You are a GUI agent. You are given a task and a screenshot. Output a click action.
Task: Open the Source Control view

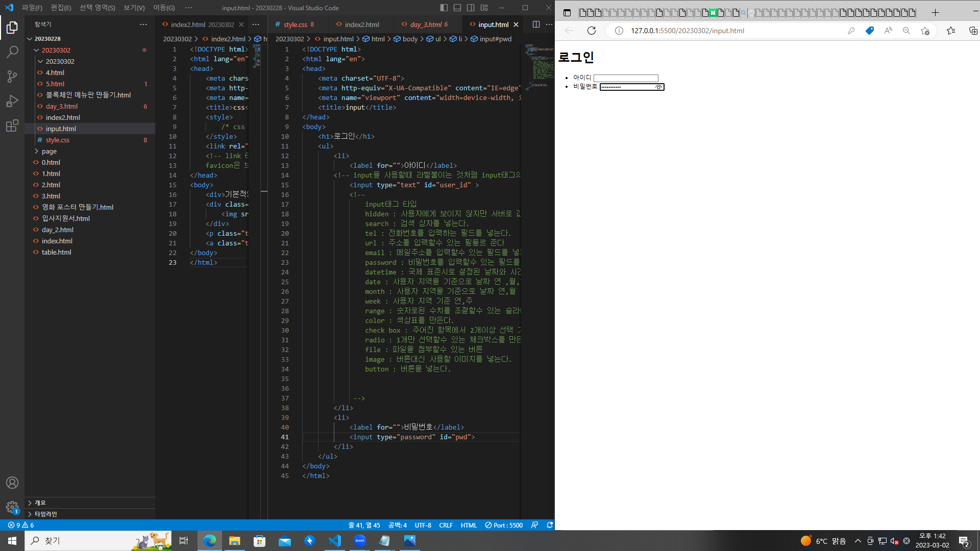pyautogui.click(x=12, y=77)
